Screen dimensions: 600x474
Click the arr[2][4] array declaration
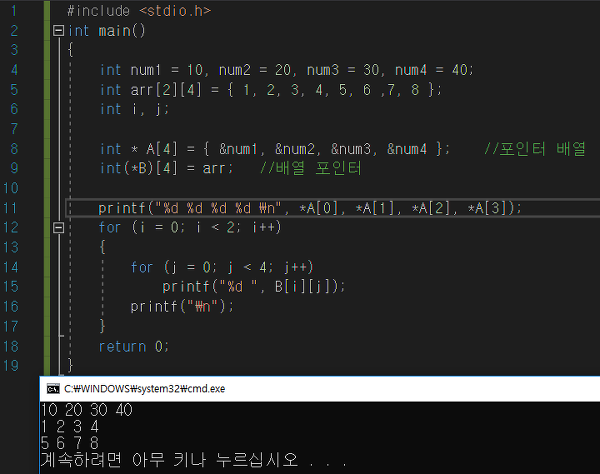tap(271, 90)
